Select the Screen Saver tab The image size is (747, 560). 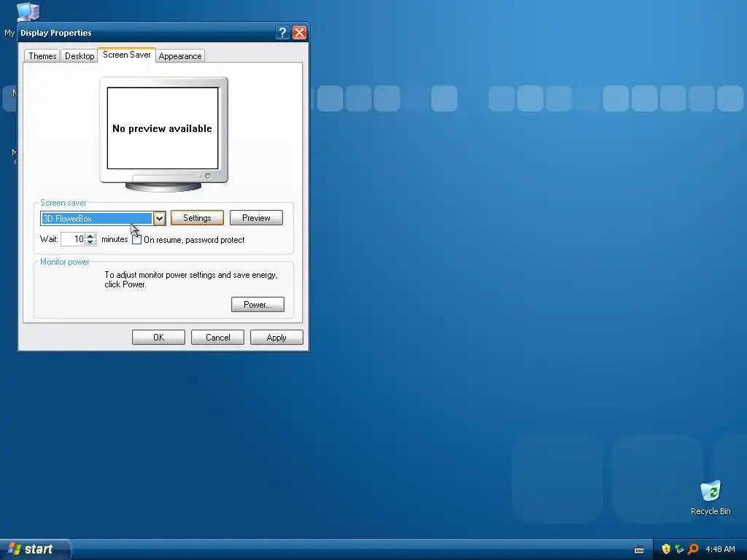click(127, 55)
